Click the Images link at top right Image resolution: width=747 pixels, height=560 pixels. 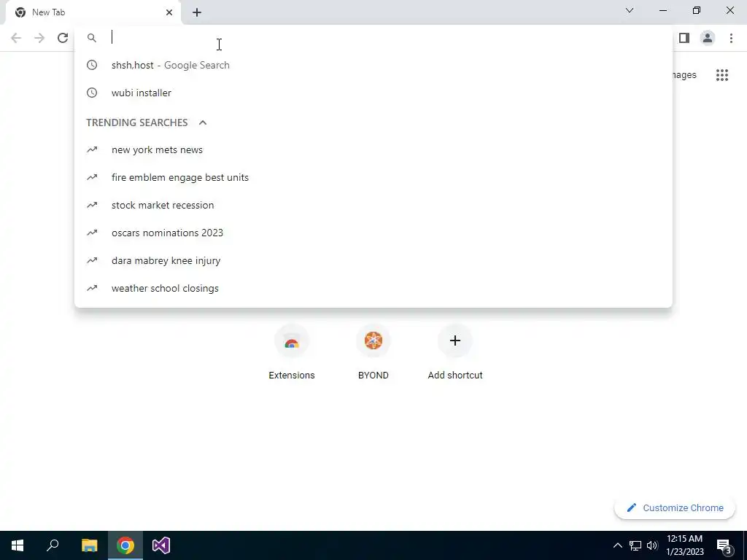[684, 75]
